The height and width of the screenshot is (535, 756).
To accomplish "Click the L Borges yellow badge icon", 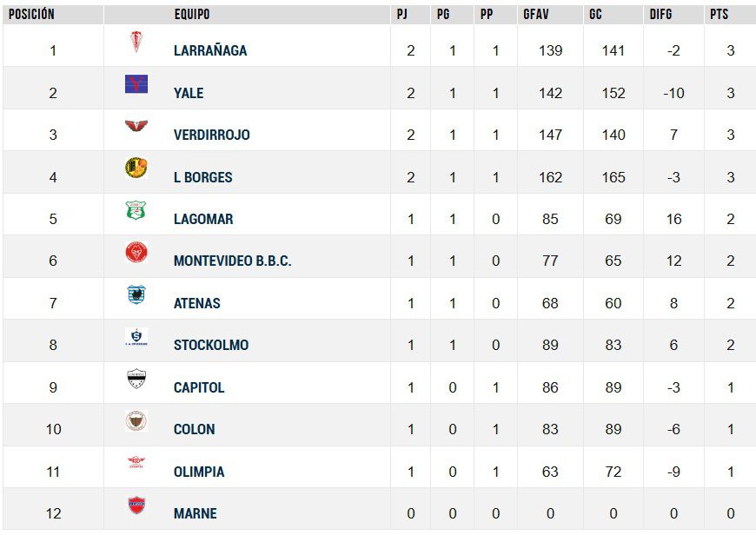I will point(136,168).
